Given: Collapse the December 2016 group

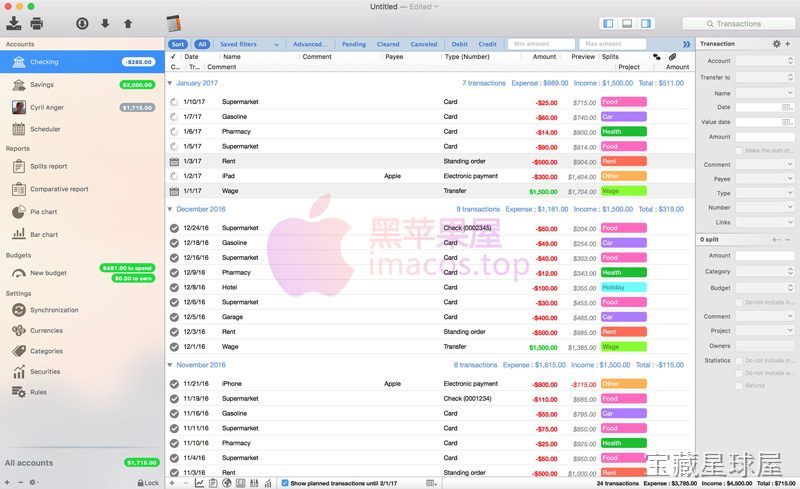Looking at the screenshot, I should point(170,209).
